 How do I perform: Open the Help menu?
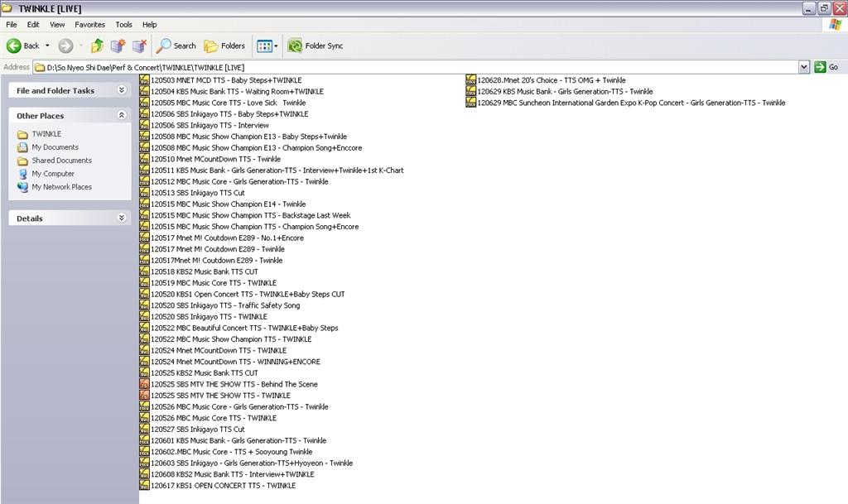tap(149, 24)
